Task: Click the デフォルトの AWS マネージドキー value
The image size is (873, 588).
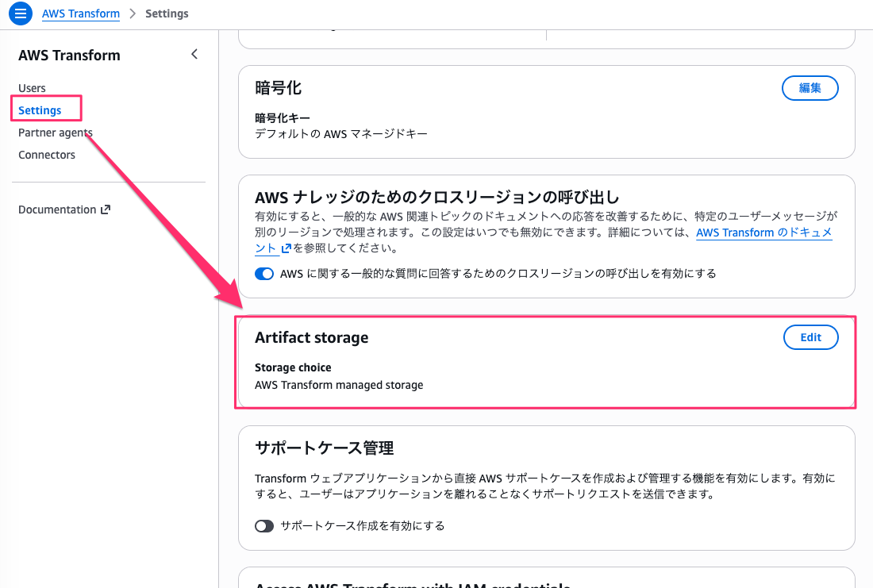Action: (x=340, y=133)
